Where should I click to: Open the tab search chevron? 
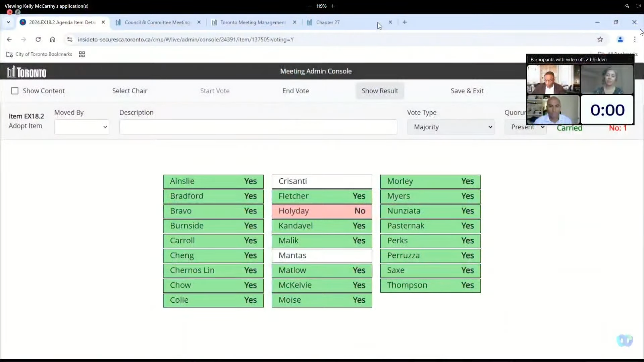pyautogui.click(x=8, y=22)
